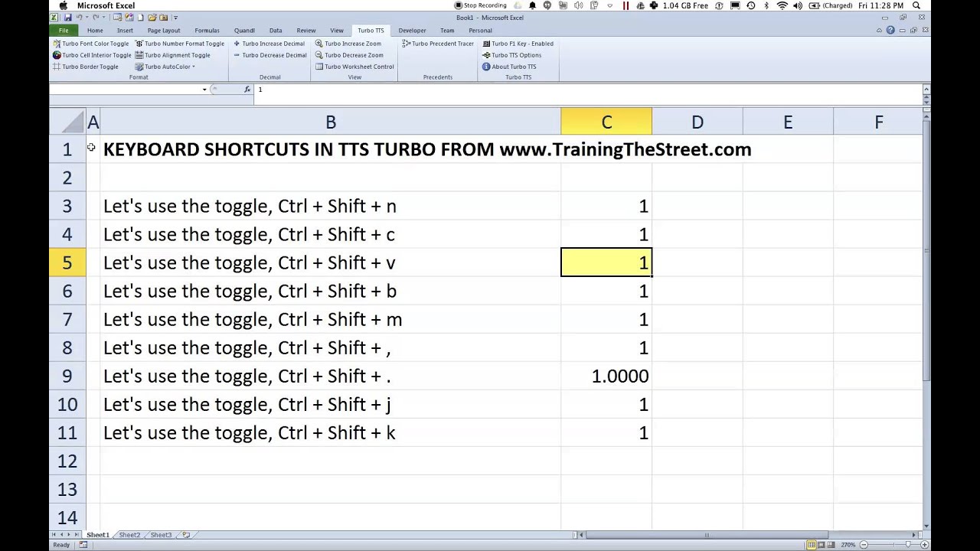Viewport: 980px width, 551px height.
Task: Click Turbo Decrease Zoom
Action: (x=349, y=55)
